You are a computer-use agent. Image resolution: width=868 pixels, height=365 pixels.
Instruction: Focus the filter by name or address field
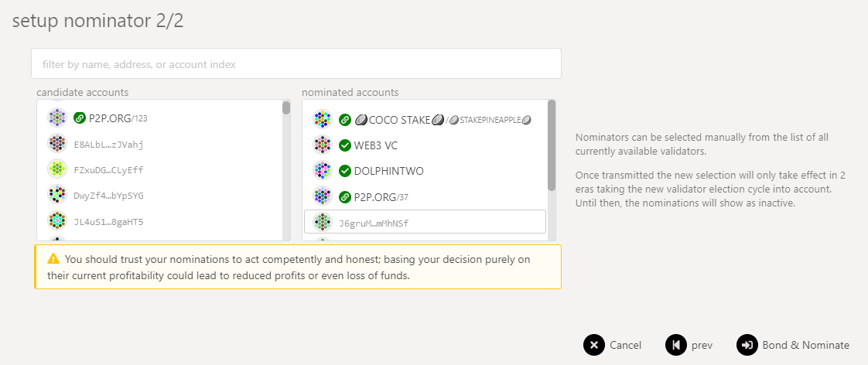point(296,64)
